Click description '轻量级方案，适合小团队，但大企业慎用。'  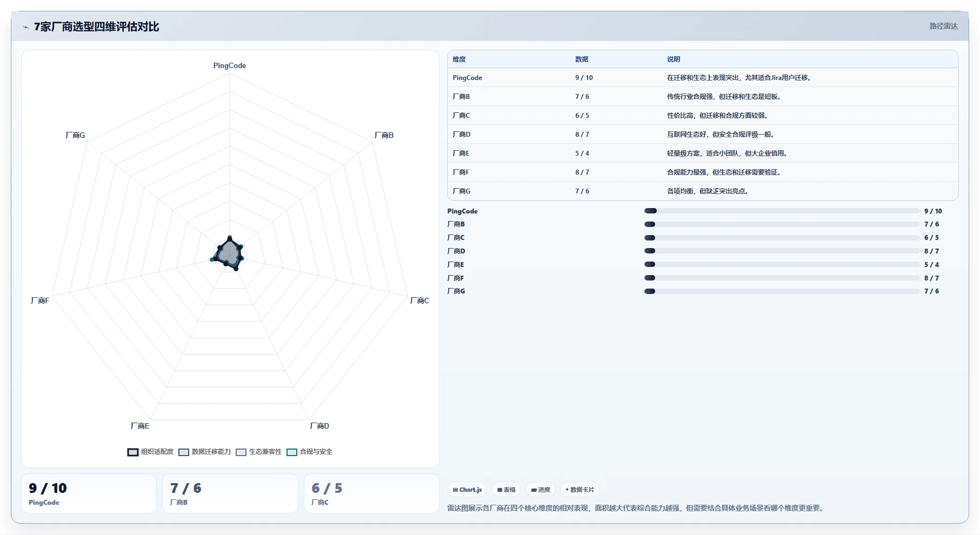[727, 153]
